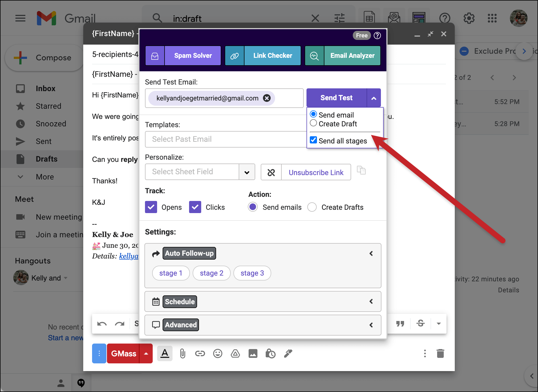
Task: Toggle formatting options A icon
Action: 165,353
